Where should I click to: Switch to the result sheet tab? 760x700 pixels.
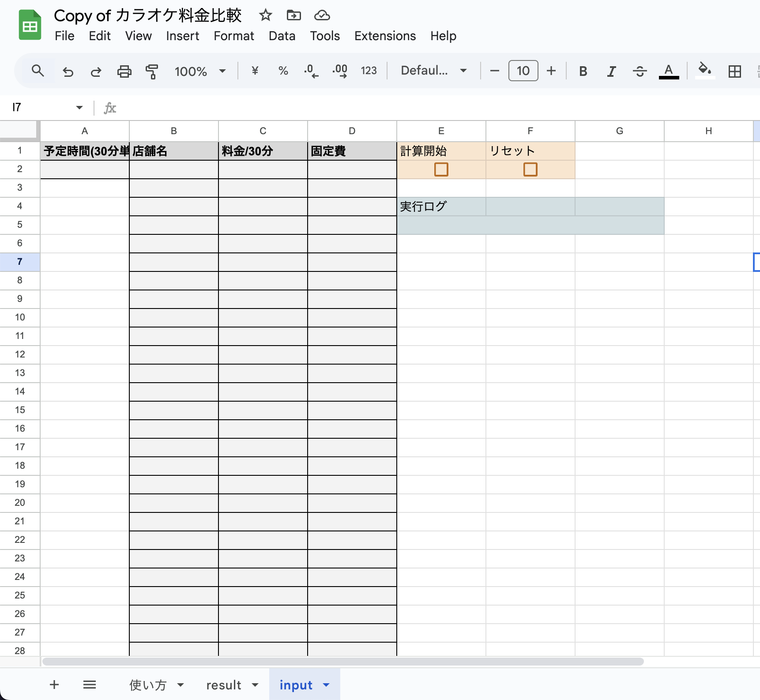(x=224, y=685)
